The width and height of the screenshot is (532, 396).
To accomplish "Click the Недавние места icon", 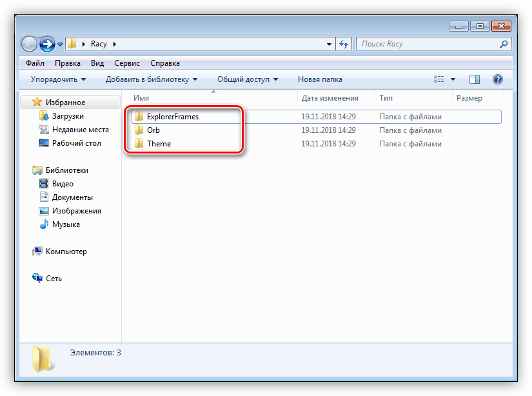I will point(44,129).
